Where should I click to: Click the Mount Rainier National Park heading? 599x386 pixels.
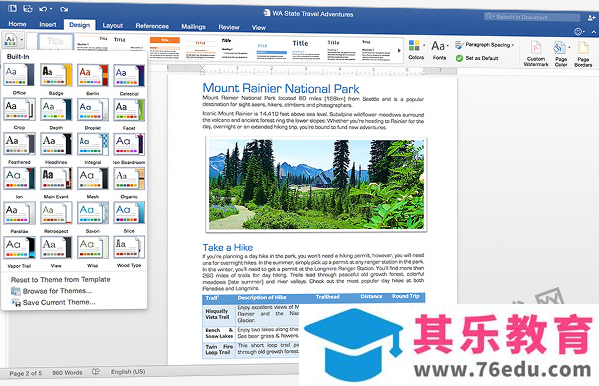point(281,88)
